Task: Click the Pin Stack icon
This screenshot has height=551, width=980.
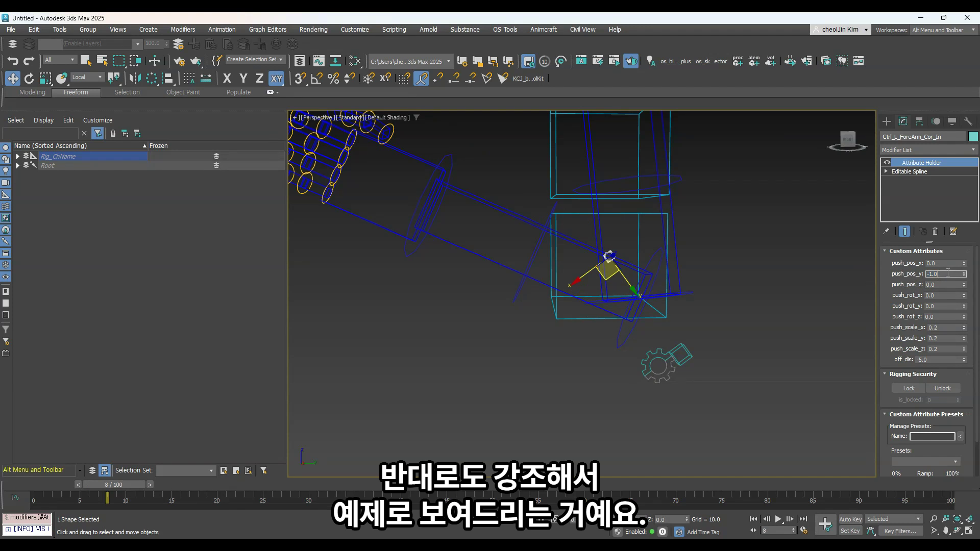Action: click(x=886, y=232)
